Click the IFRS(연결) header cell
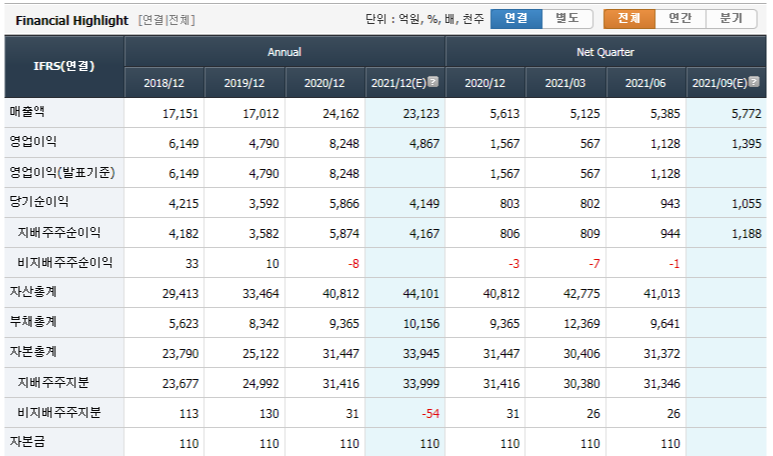 (x=64, y=66)
